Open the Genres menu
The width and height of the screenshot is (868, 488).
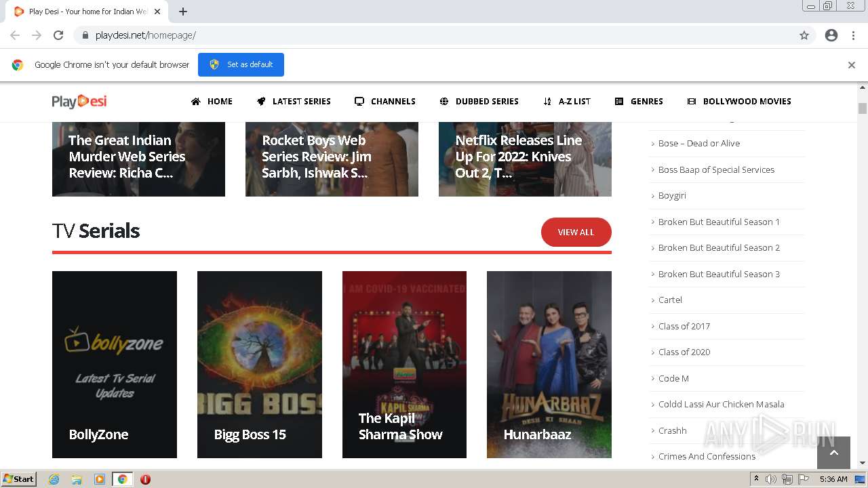[639, 102]
